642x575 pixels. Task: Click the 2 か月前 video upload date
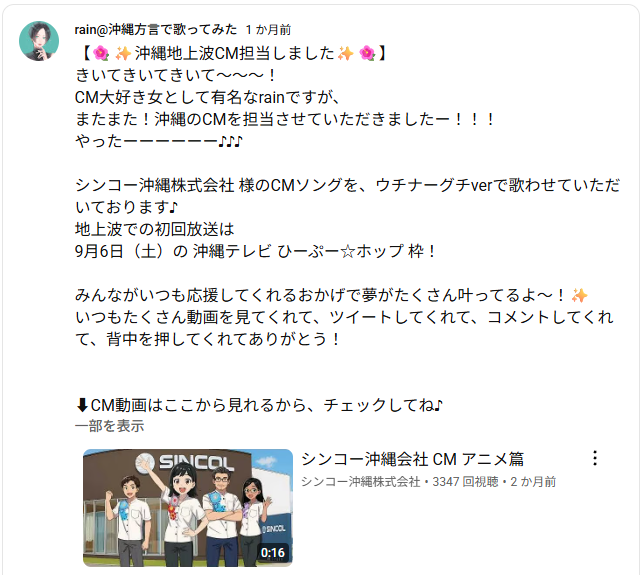(533, 482)
